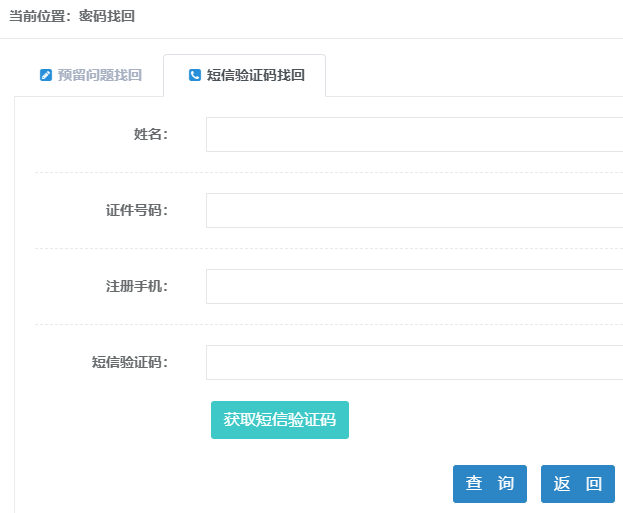This screenshot has width=623, height=513.
Task: Activate the 短信验证码 input box
Action: (414, 362)
